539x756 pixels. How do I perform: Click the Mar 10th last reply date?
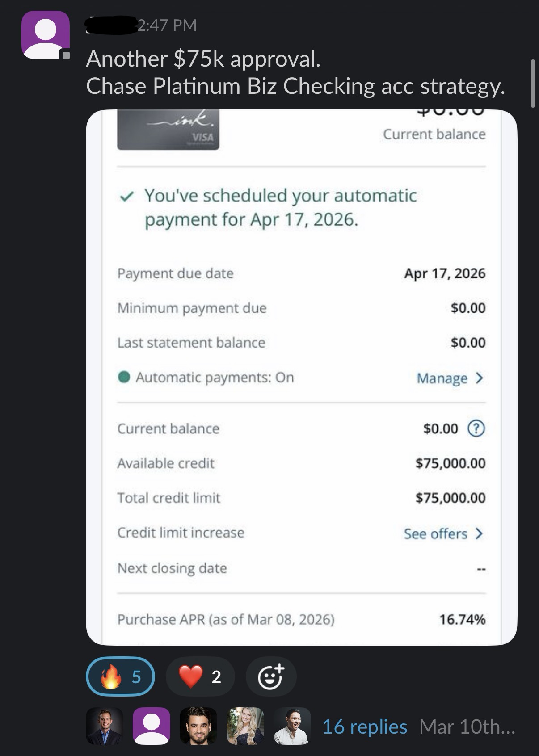pyautogui.click(x=467, y=727)
